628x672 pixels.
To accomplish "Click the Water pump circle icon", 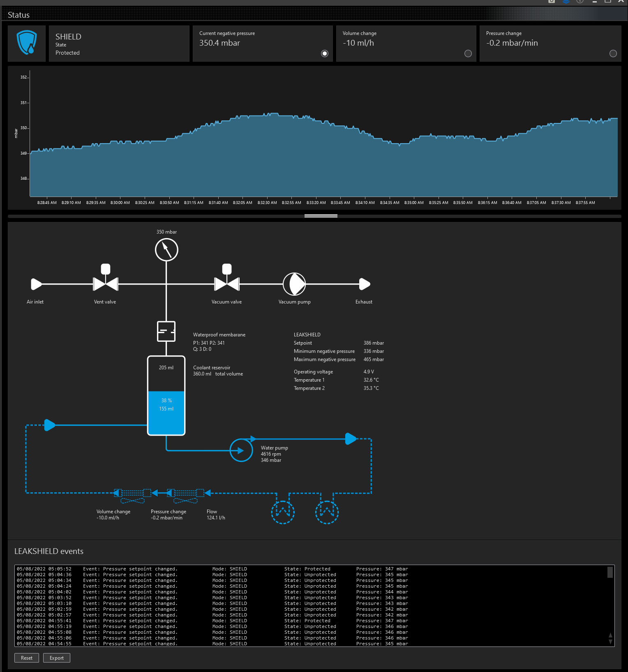I will click(241, 450).
